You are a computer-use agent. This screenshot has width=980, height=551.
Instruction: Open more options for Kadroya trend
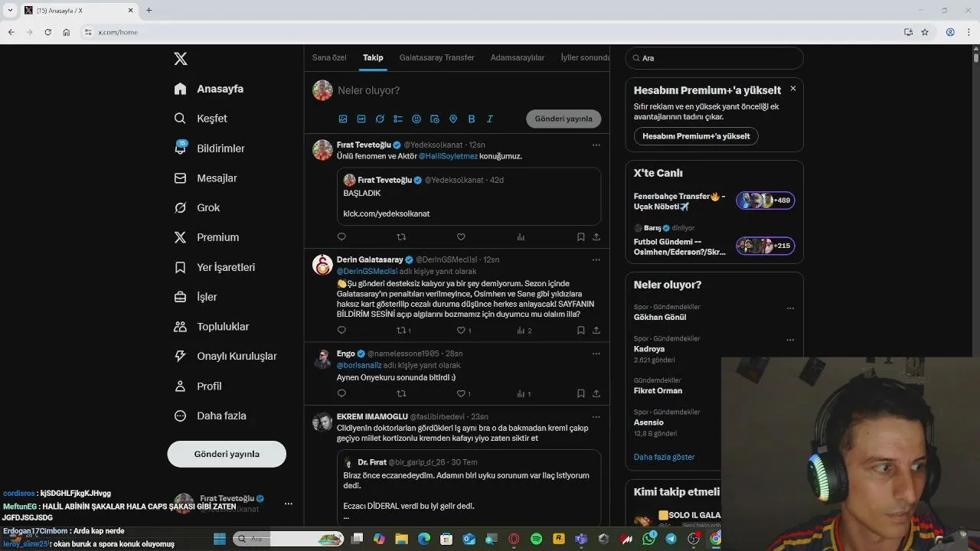[x=790, y=341]
